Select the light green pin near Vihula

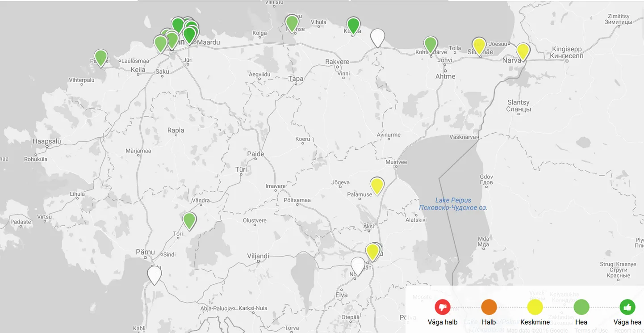[x=292, y=23]
